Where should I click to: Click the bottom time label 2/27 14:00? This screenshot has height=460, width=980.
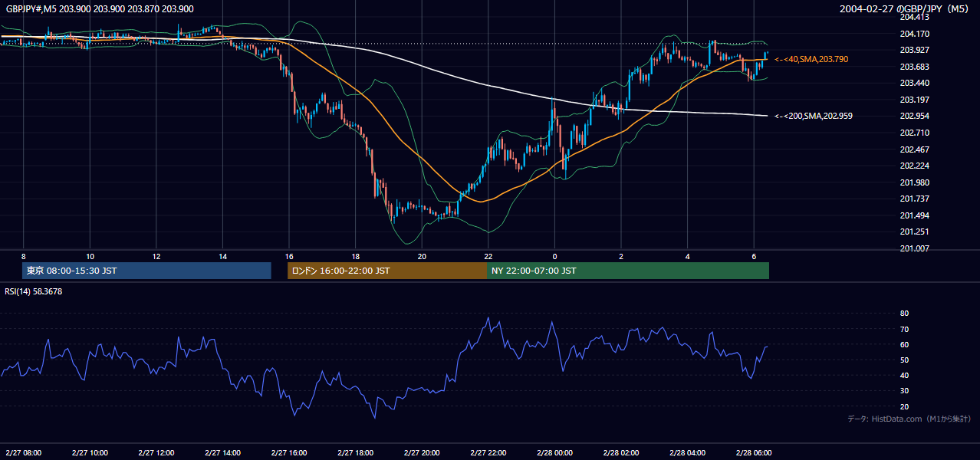pos(222,452)
